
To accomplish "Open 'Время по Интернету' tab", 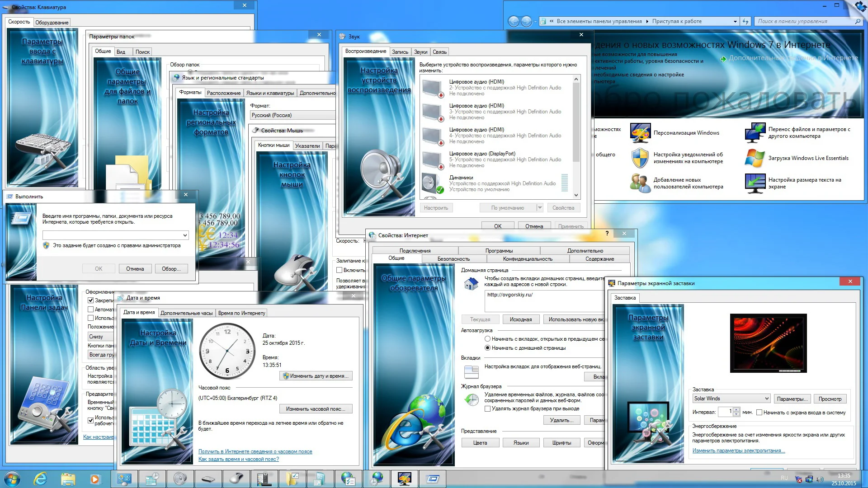I will click(241, 313).
